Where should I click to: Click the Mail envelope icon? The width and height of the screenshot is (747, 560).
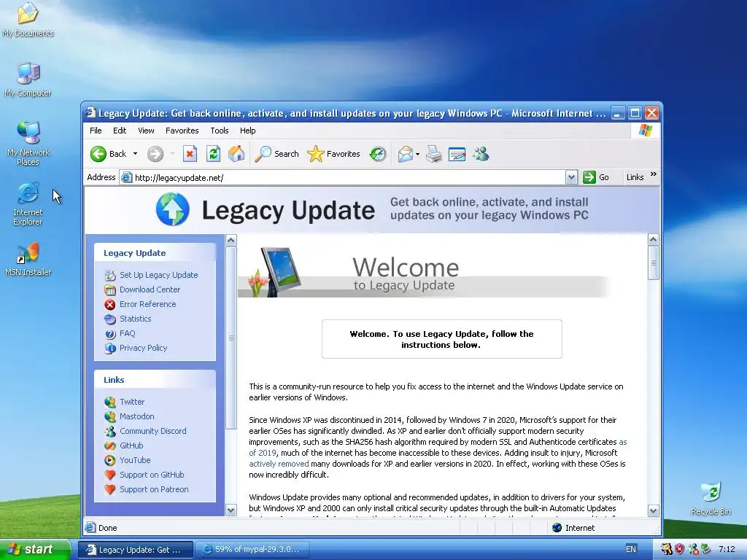click(x=405, y=154)
